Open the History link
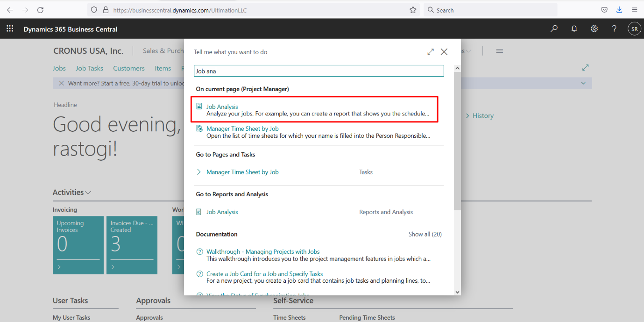Image resolution: width=644 pixels, height=322 pixels. 483,115
